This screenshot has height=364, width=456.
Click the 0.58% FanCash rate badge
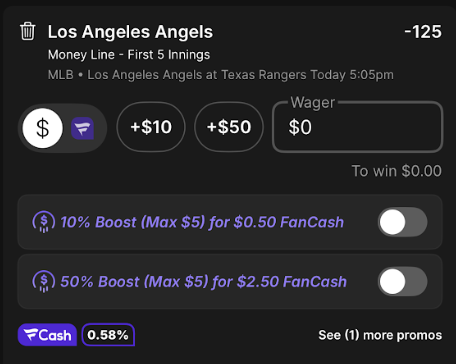[108, 335]
